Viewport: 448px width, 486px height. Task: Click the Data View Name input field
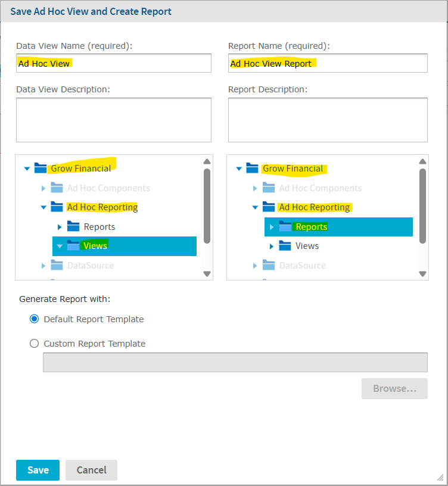(113, 63)
